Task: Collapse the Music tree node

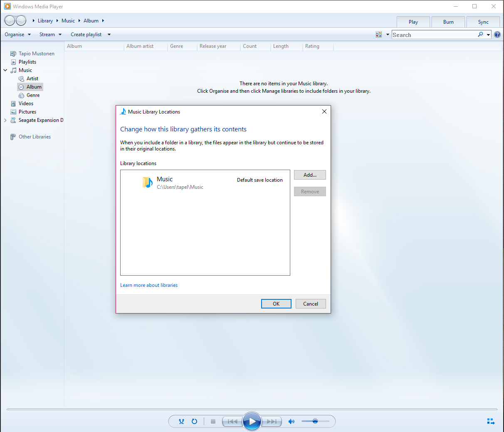Action: (x=5, y=70)
